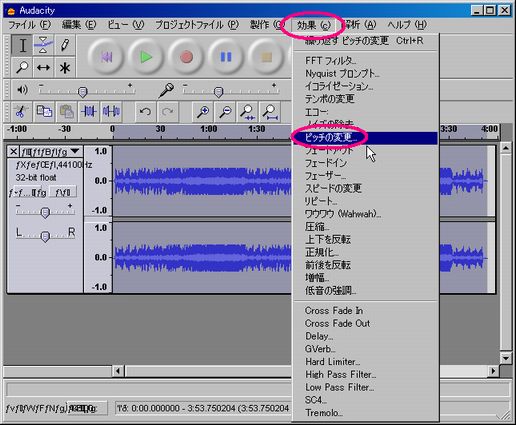Screen dimensions: 516x425
Task: Click the Fit Project zoom icon
Action: 271,112
